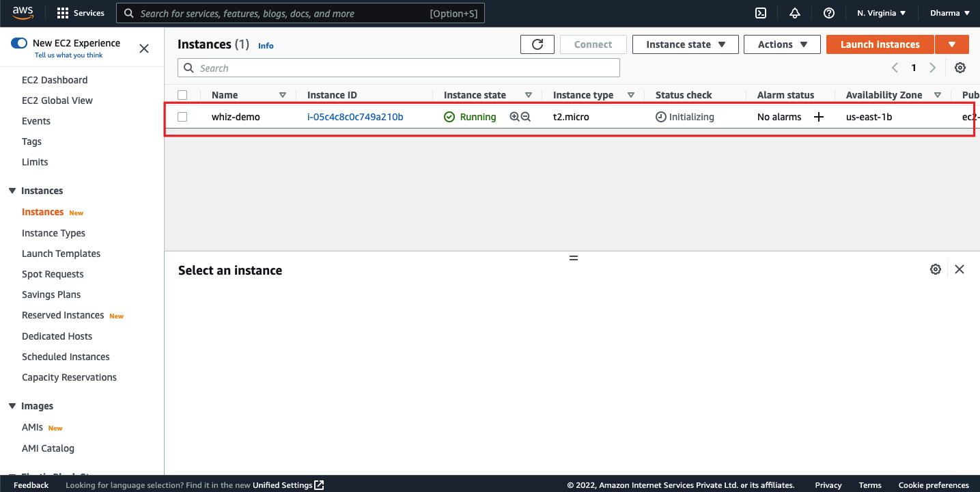Image resolution: width=980 pixels, height=492 pixels.
Task: Click the Launch instances button
Action: tap(880, 44)
